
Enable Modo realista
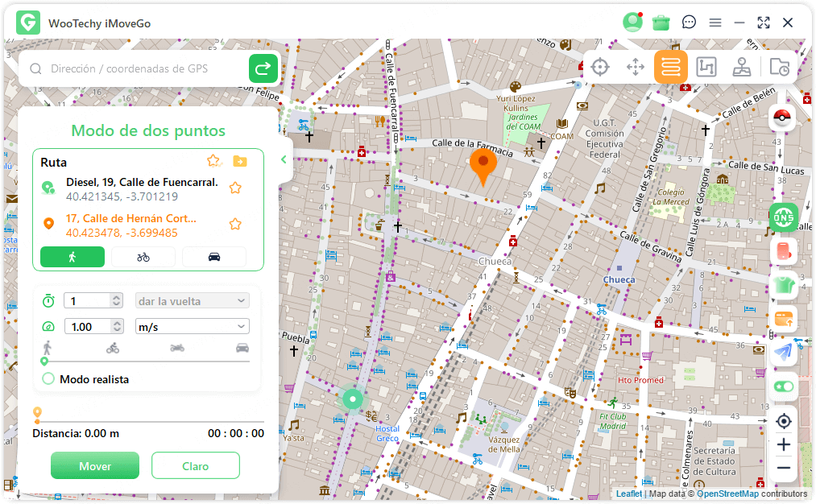[48, 378]
